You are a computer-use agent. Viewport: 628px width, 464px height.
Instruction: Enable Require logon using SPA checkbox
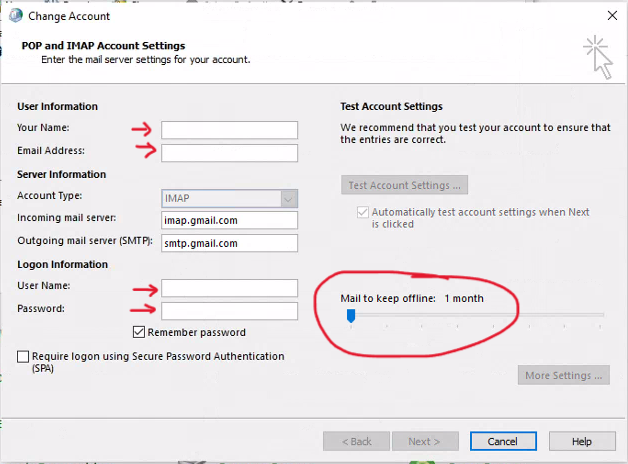(x=23, y=356)
